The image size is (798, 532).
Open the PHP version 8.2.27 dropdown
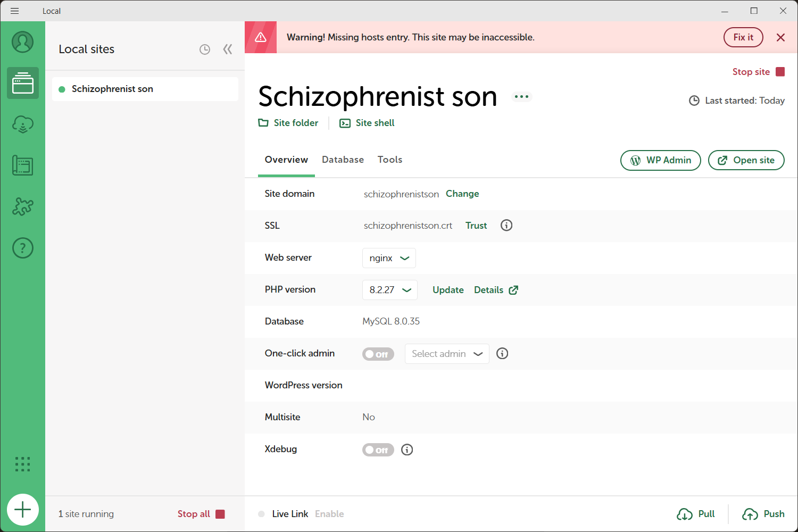390,290
